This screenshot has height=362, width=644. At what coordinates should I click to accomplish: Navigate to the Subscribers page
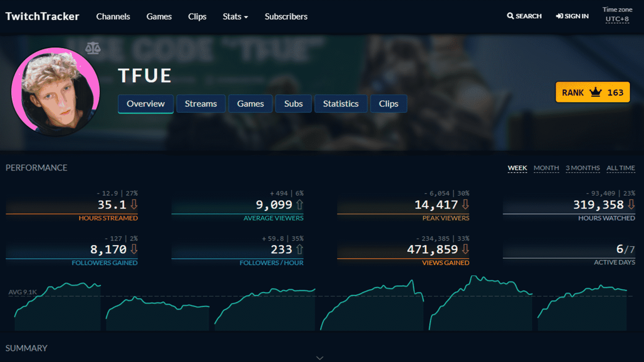tap(286, 17)
